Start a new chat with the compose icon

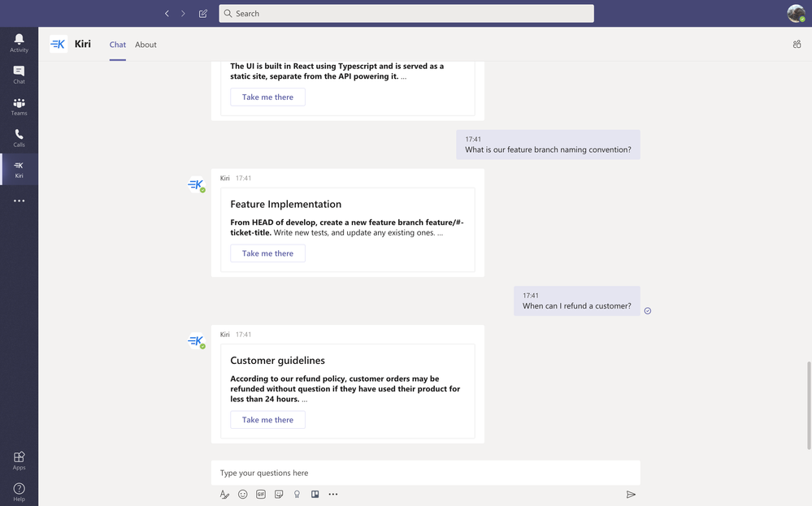tap(203, 14)
